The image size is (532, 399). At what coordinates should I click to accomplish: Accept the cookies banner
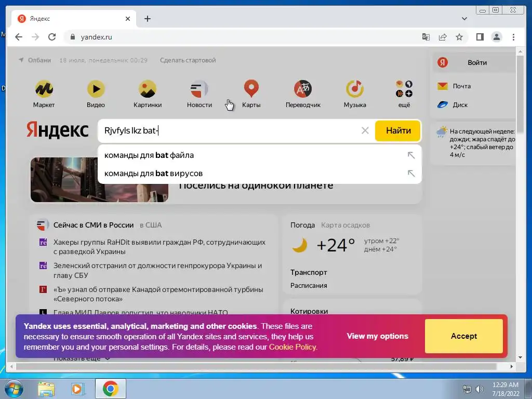pos(464,336)
